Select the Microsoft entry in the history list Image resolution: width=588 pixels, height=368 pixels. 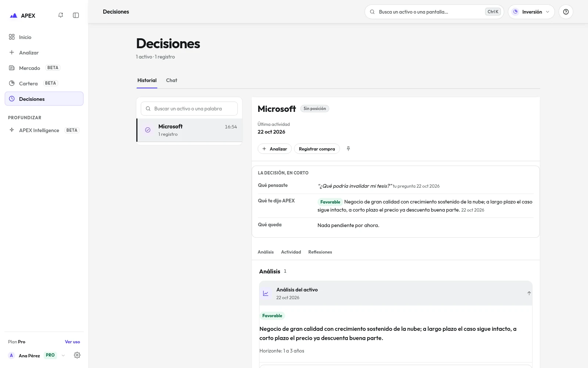tap(190, 130)
